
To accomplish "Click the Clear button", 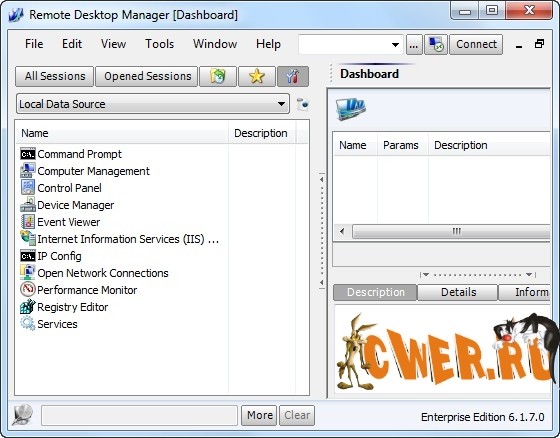I will click(x=297, y=415).
